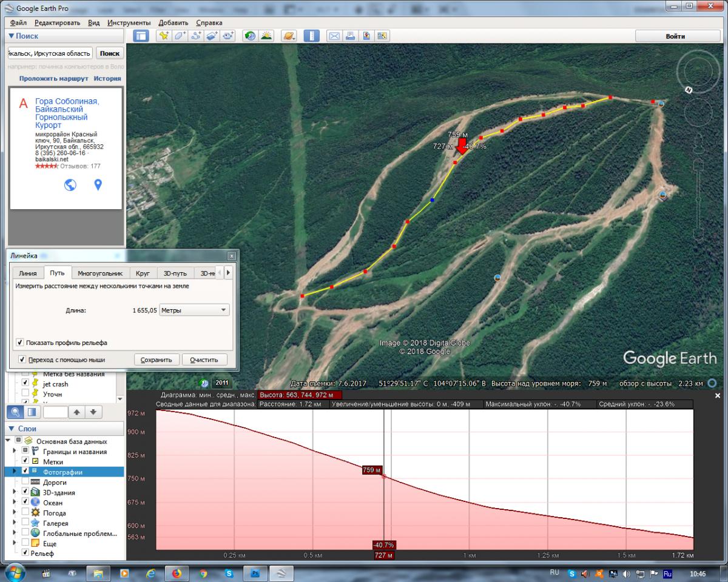Viewport: 728px width, 582px height.
Task: Open the 'Файл' menu
Action: (x=18, y=22)
